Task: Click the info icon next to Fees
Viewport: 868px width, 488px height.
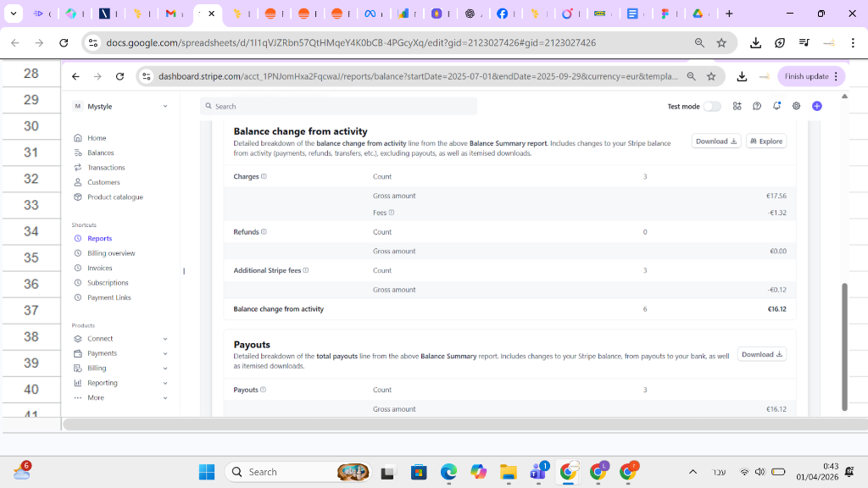Action: (392, 213)
